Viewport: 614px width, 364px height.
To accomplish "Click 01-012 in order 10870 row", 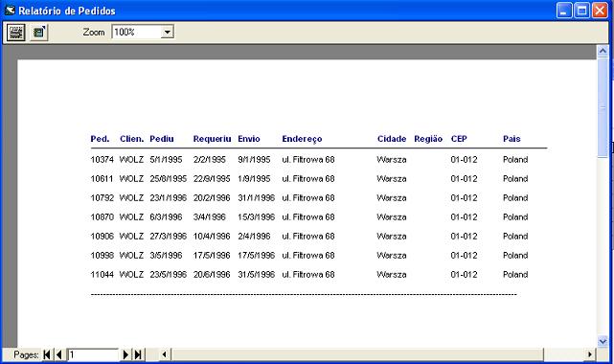I will point(464,217).
